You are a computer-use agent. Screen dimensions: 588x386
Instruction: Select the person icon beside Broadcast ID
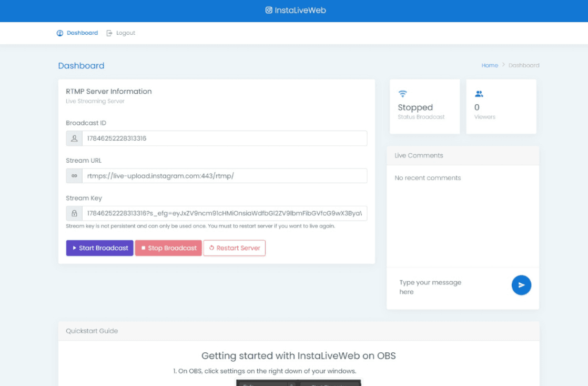click(x=74, y=138)
